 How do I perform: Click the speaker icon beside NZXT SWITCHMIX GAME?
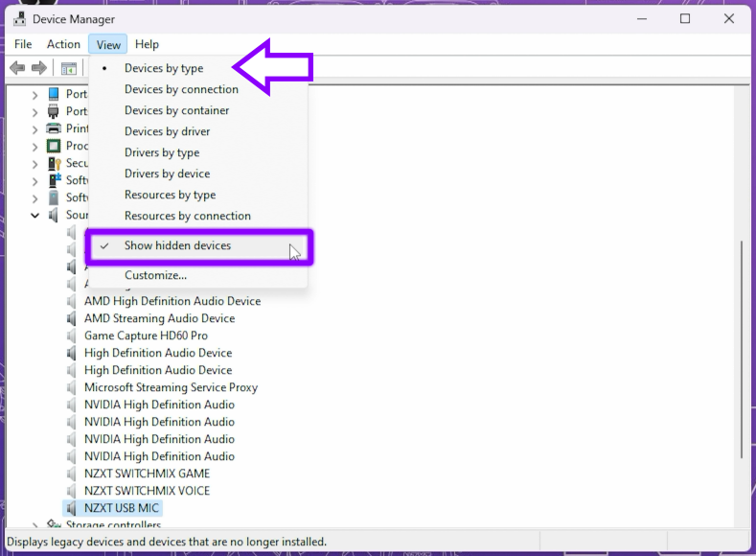(x=71, y=474)
